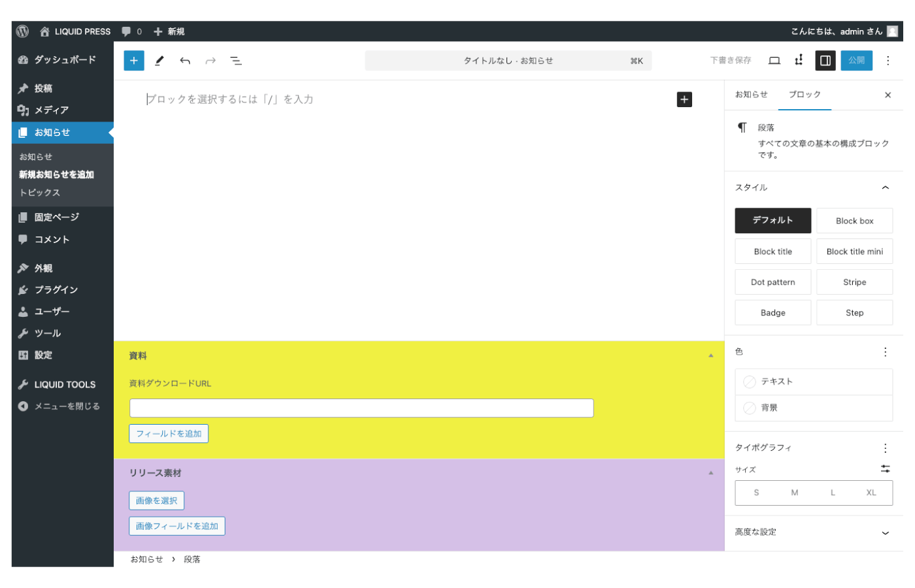The width and height of the screenshot is (915, 588).
Task: Click the blue block inserter plus button
Action: click(134, 61)
